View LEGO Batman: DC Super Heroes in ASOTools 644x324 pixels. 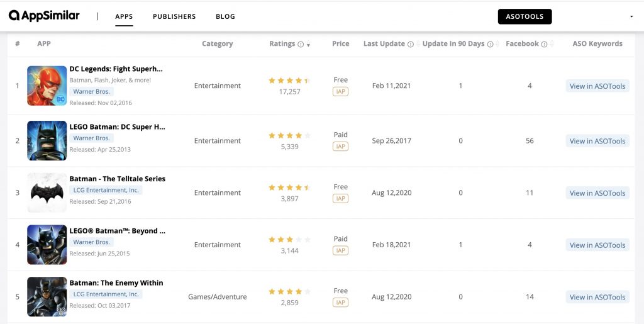[597, 141]
